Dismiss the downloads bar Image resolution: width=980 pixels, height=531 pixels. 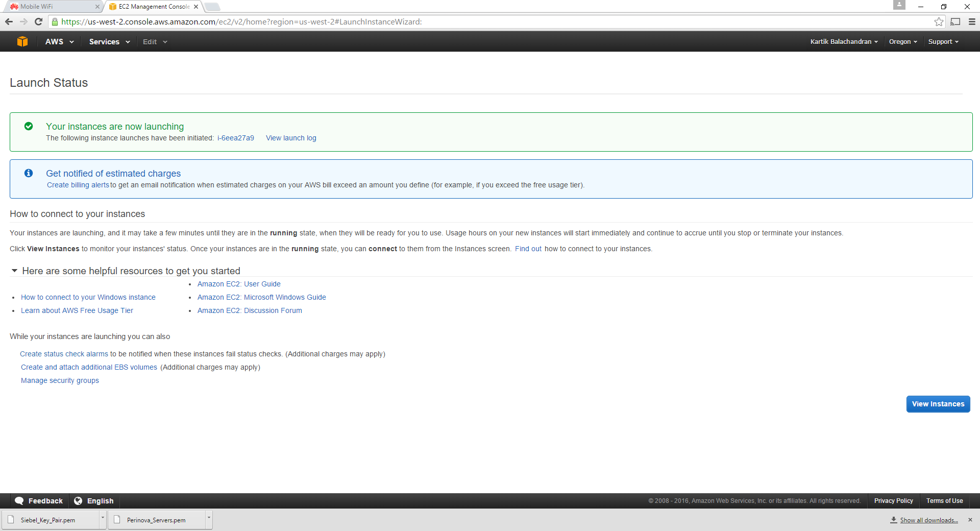pos(970,520)
